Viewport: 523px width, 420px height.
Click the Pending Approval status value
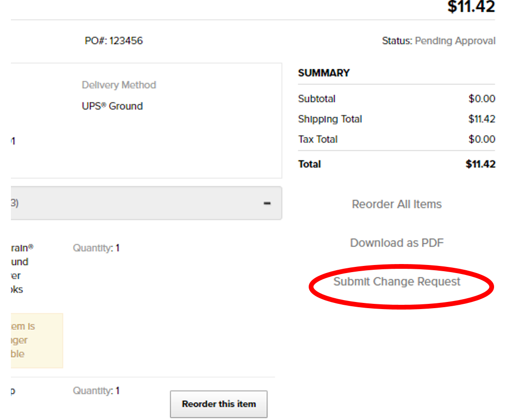pos(455,41)
